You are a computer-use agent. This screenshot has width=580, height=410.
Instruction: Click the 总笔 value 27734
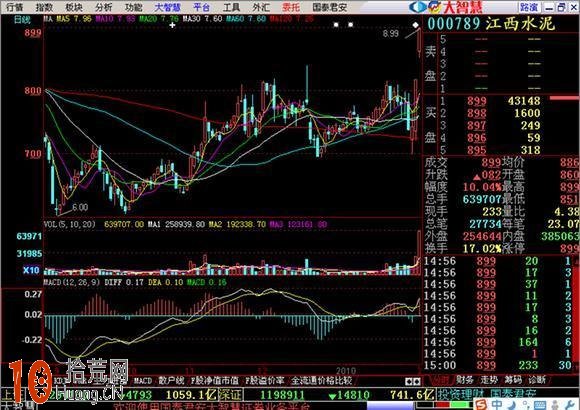[x=485, y=224]
